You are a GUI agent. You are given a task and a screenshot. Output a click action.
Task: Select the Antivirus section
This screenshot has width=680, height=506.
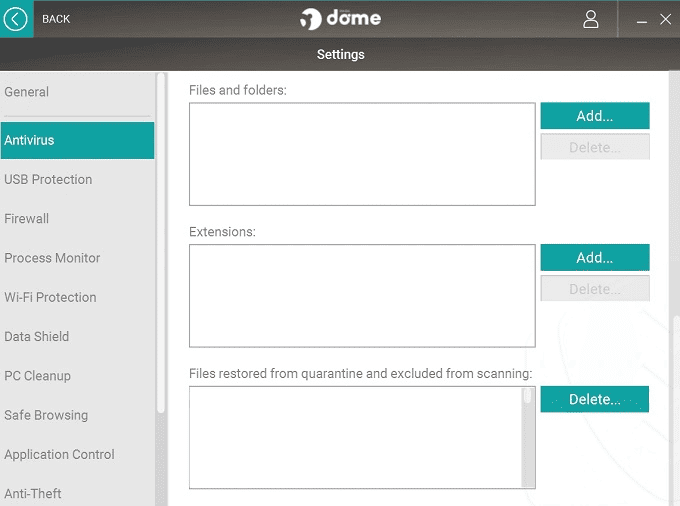77,140
